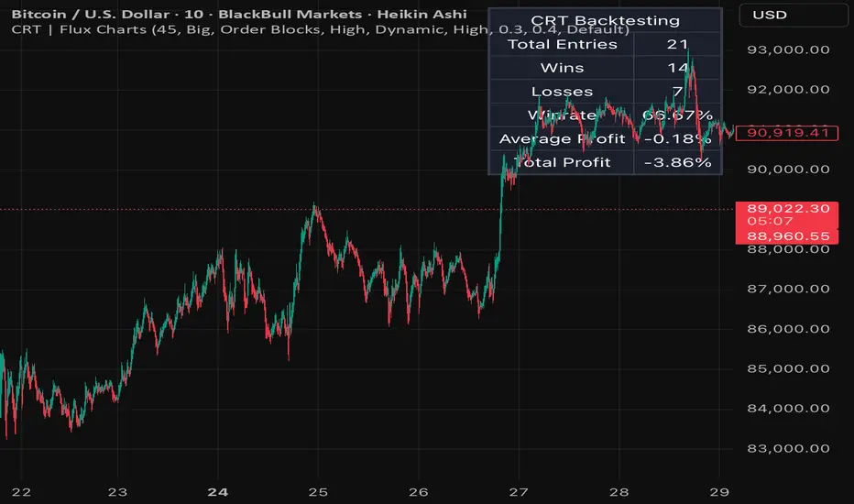
Task: Click date 26 on the time axis
Action: click(418, 492)
